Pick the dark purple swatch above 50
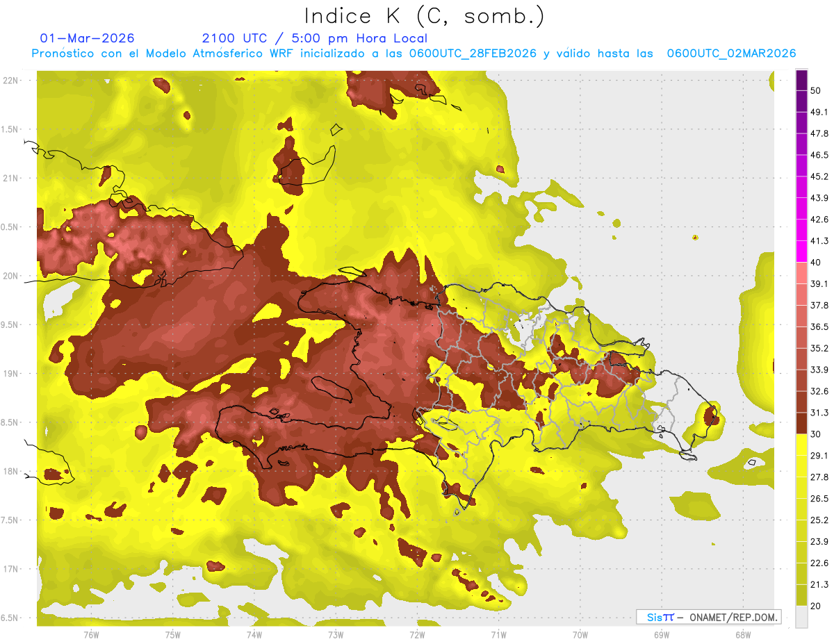Viewport: 834px width, 644px height. tap(801, 80)
